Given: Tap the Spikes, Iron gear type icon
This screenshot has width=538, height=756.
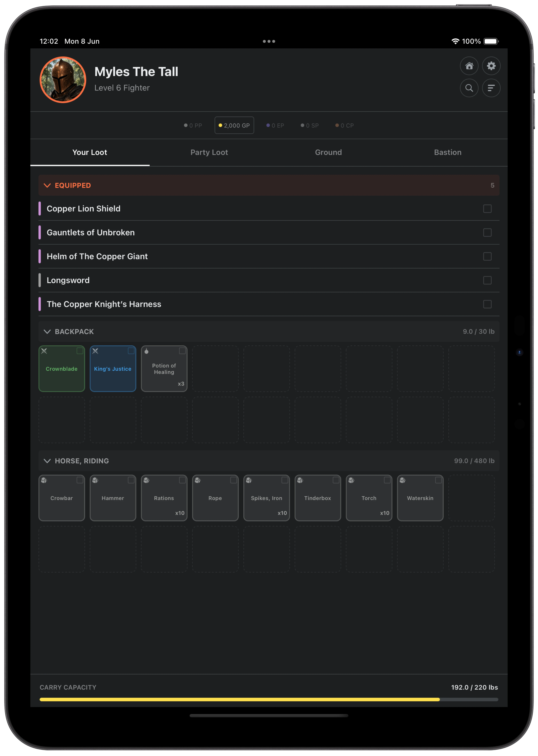Looking at the screenshot, I should 249,480.
